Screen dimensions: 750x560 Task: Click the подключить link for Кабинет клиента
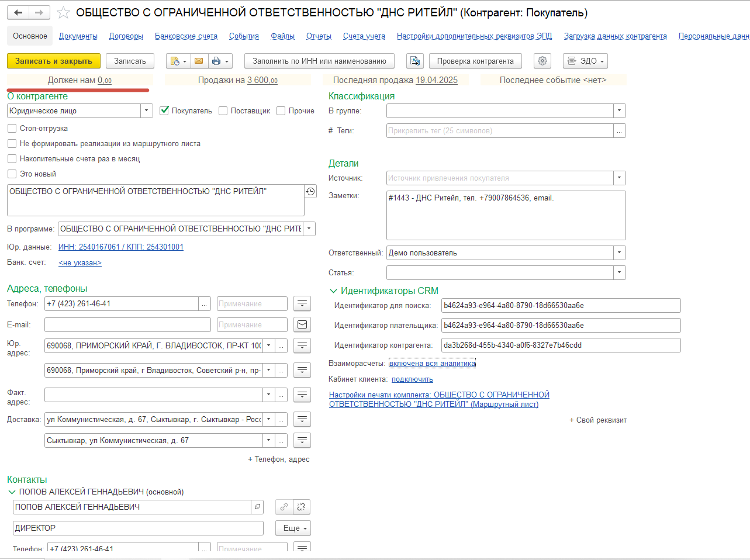[x=412, y=379]
